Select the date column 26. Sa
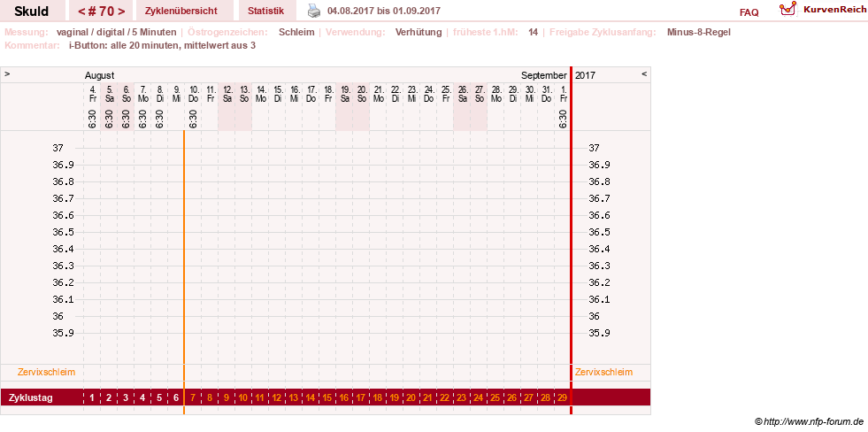Screen dimensions: 868x432 (x=462, y=94)
